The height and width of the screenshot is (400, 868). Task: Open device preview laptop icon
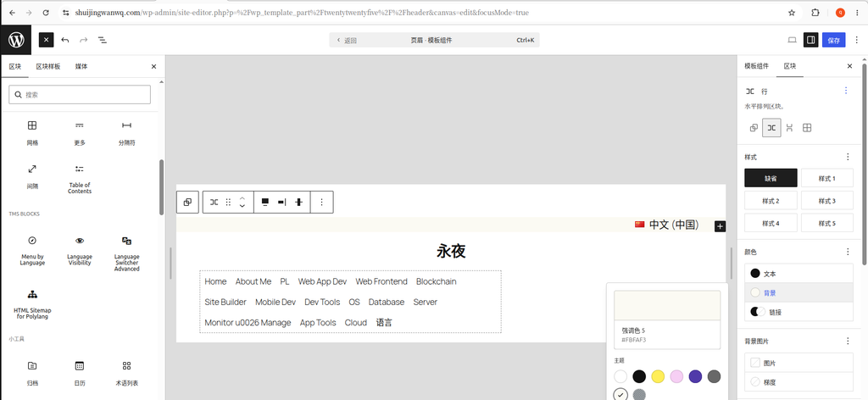click(793, 40)
